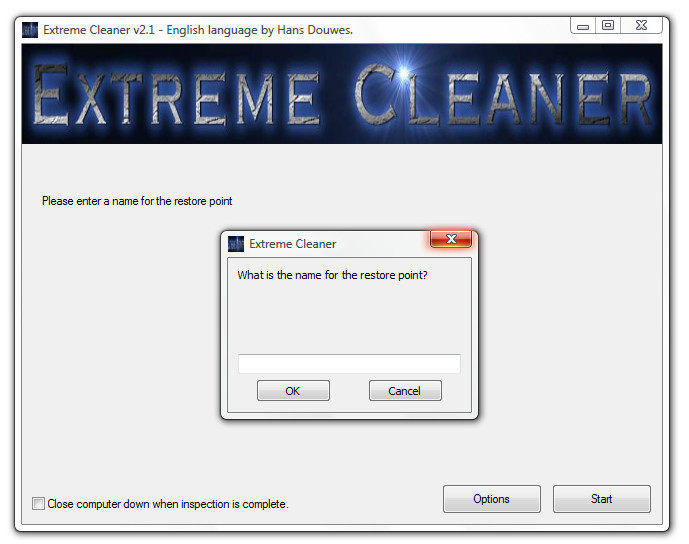The image size is (689, 544).
Task: Click the dialog title 'Extreme Cleaner'
Action: click(x=293, y=244)
